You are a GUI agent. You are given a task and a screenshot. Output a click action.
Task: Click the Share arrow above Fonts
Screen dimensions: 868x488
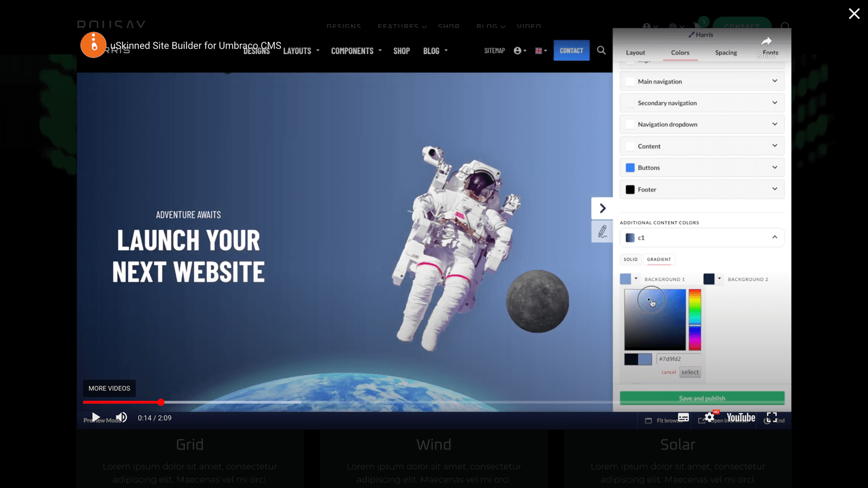point(767,42)
